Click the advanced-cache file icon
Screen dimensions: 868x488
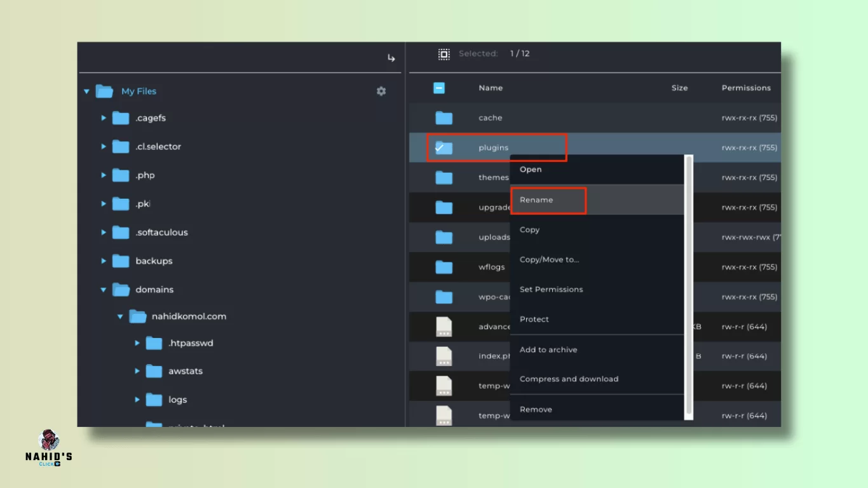click(x=444, y=327)
